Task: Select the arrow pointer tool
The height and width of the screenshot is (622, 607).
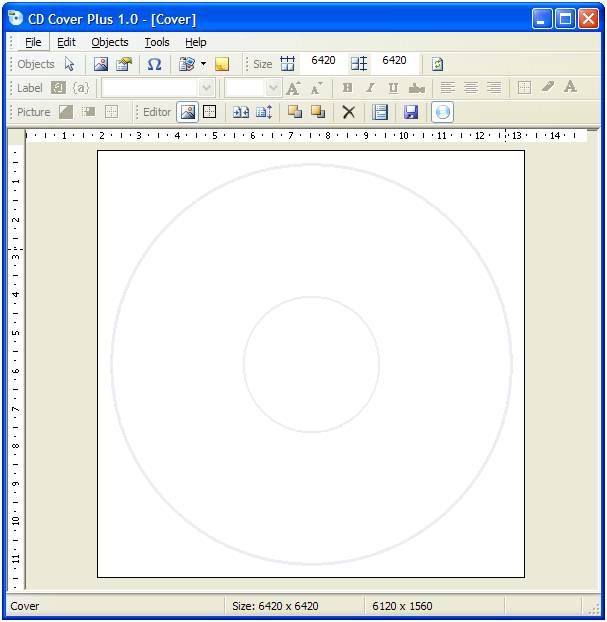Action: tap(69, 64)
